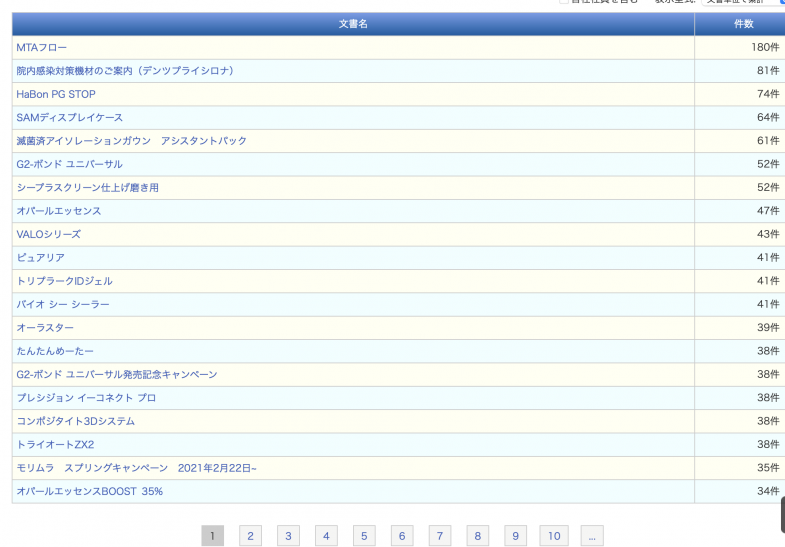The width and height of the screenshot is (785, 547).
Task: Open モリムラ スプリングキャンペーン 2021年2月22日~ link
Action: coord(137,468)
